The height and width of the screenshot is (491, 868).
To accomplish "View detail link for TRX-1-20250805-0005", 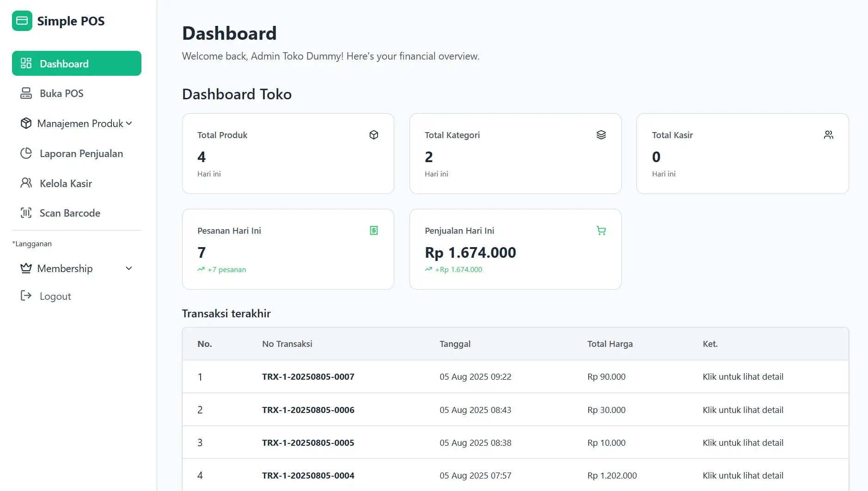I will [x=743, y=443].
